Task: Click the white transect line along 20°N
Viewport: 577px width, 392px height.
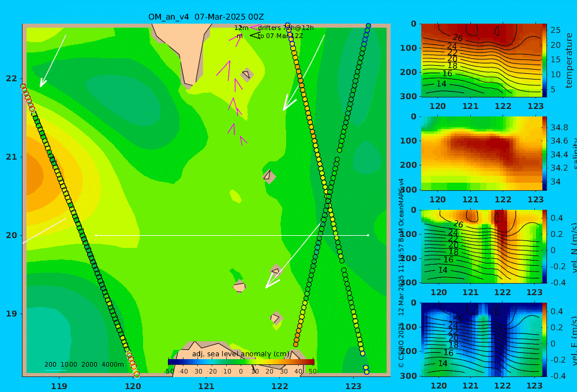Action: [232, 235]
